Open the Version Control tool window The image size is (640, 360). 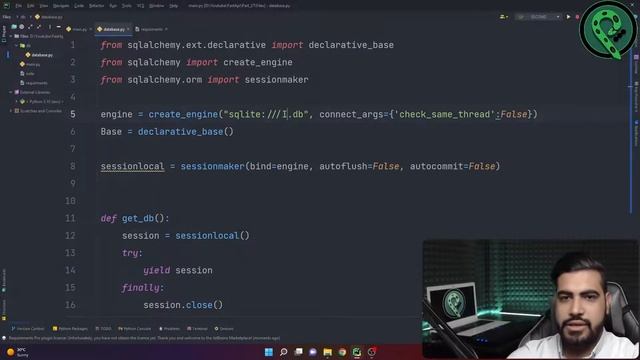tap(27, 329)
